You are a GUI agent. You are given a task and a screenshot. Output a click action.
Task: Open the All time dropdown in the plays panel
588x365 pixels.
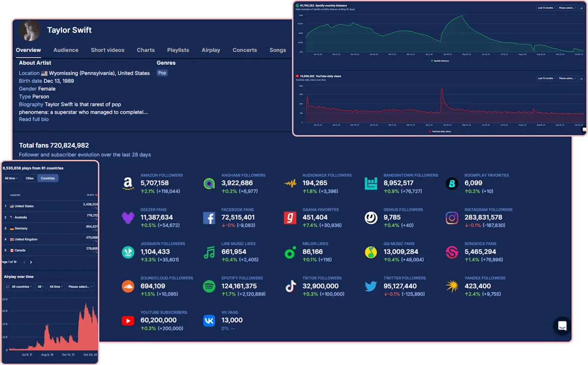pos(10,178)
